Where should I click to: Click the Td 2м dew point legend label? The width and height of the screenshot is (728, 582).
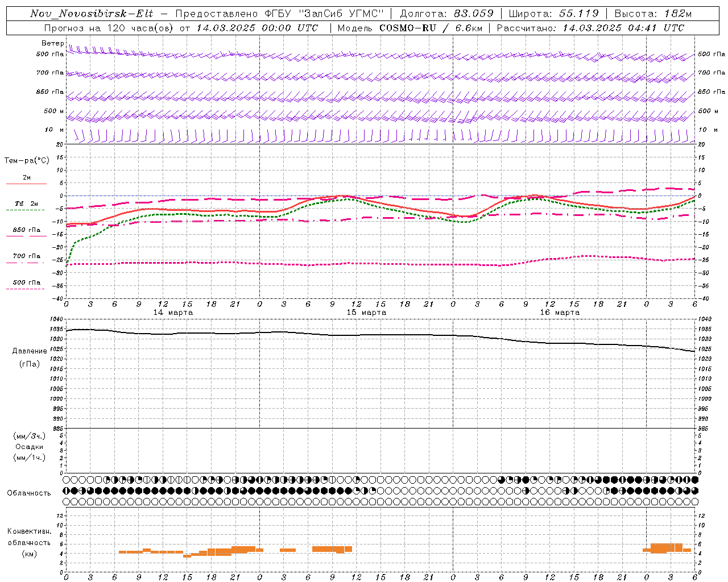(x=27, y=203)
